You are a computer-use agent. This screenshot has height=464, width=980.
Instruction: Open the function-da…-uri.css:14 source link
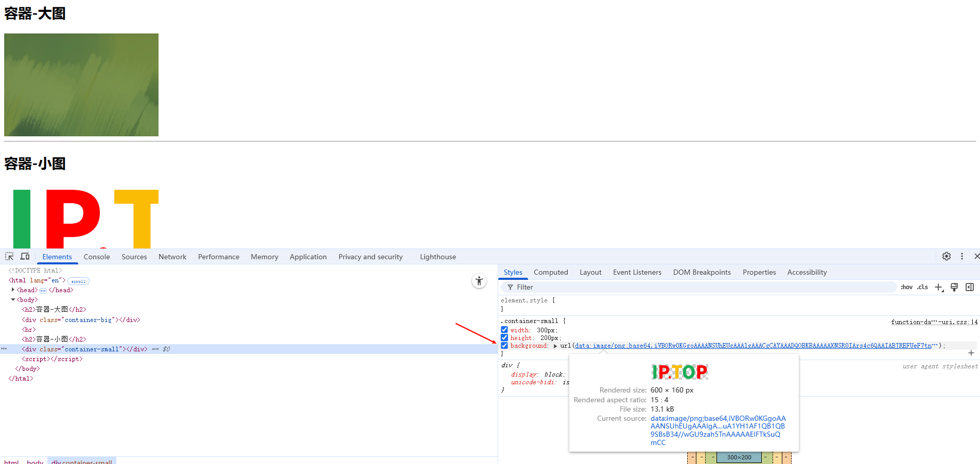click(934, 322)
